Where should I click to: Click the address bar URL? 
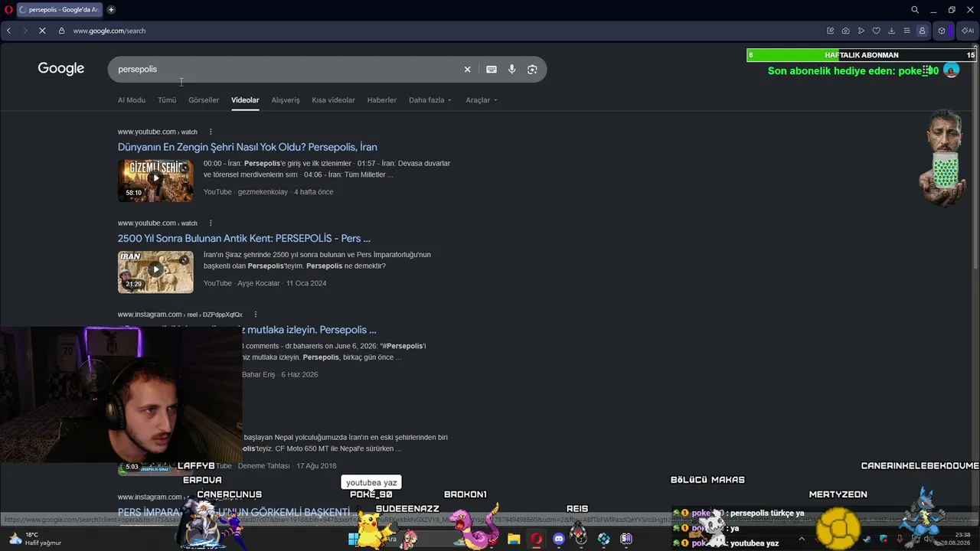point(109,31)
